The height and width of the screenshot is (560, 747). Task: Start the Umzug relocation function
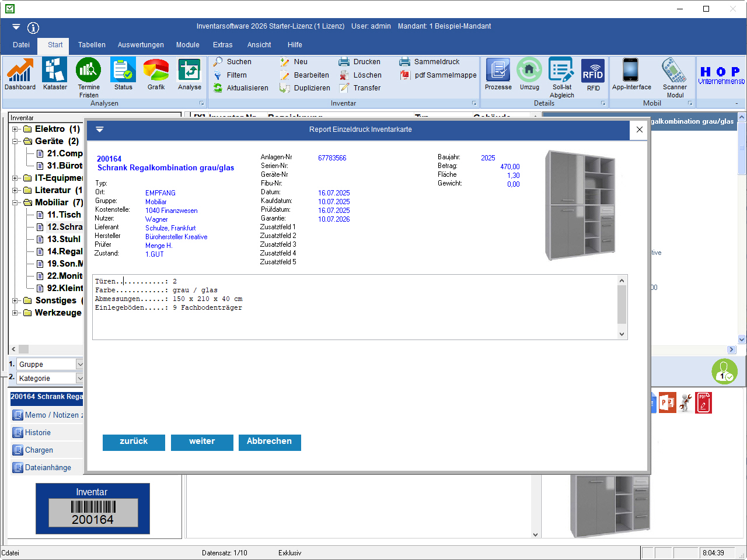529,74
